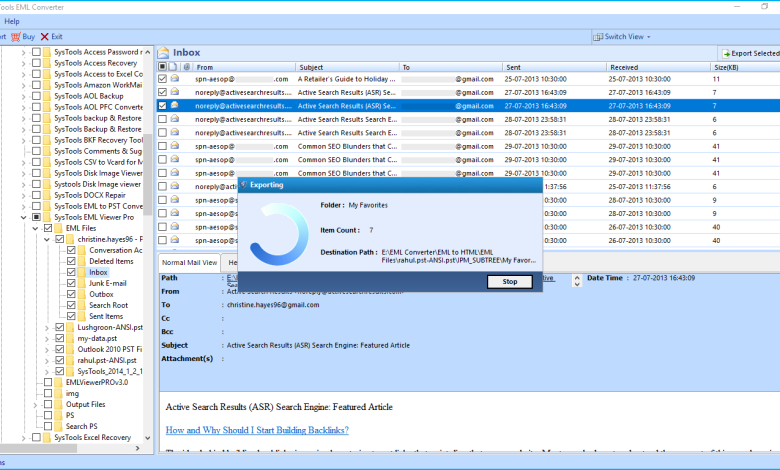Sort emails by Subject column
Image resolution: width=780 pixels, height=470 pixels.
pyautogui.click(x=347, y=67)
